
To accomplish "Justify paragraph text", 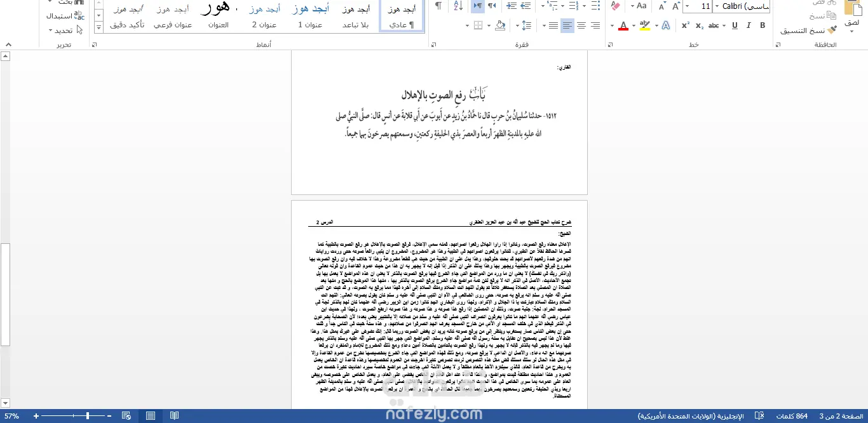I will (553, 25).
